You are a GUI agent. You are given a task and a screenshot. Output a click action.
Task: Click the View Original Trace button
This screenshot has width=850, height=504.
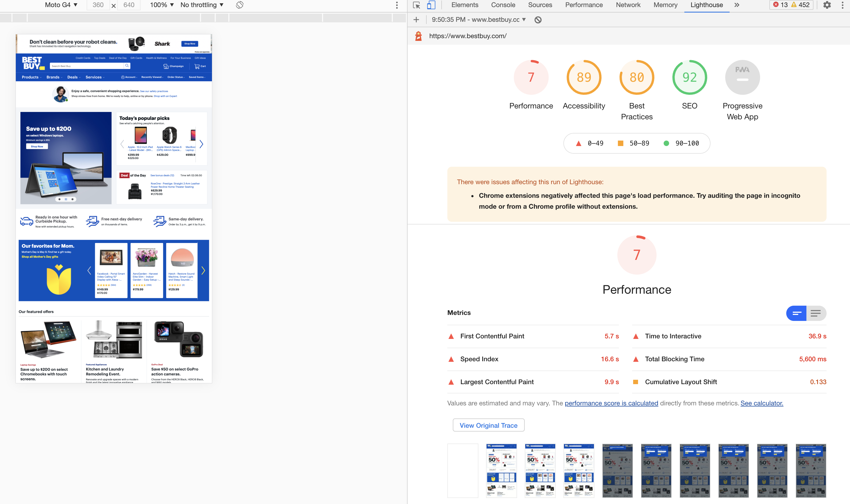click(488, 425)
